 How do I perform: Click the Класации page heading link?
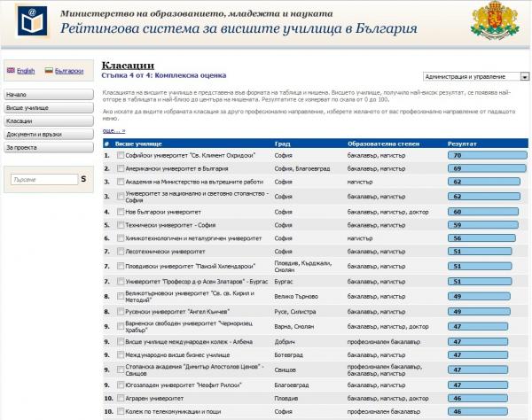pyautogui.click(x=128, y=65)
